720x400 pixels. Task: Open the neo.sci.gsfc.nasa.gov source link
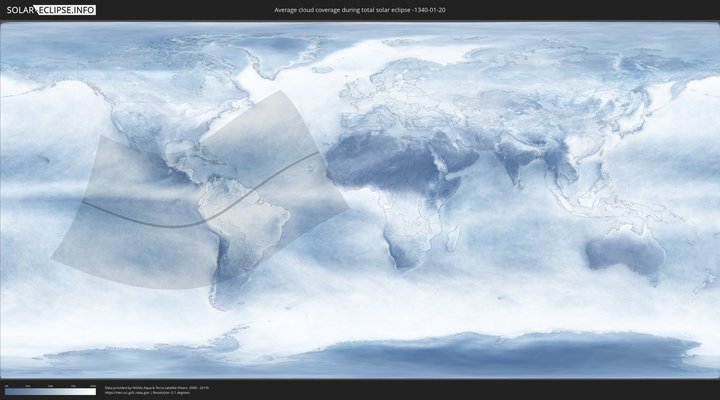click(x=133, y=393)
